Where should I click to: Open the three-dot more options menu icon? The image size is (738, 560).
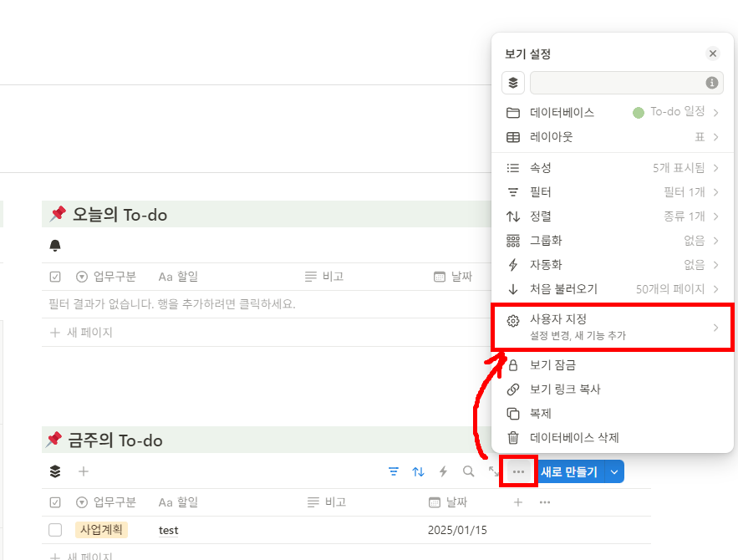518,471
